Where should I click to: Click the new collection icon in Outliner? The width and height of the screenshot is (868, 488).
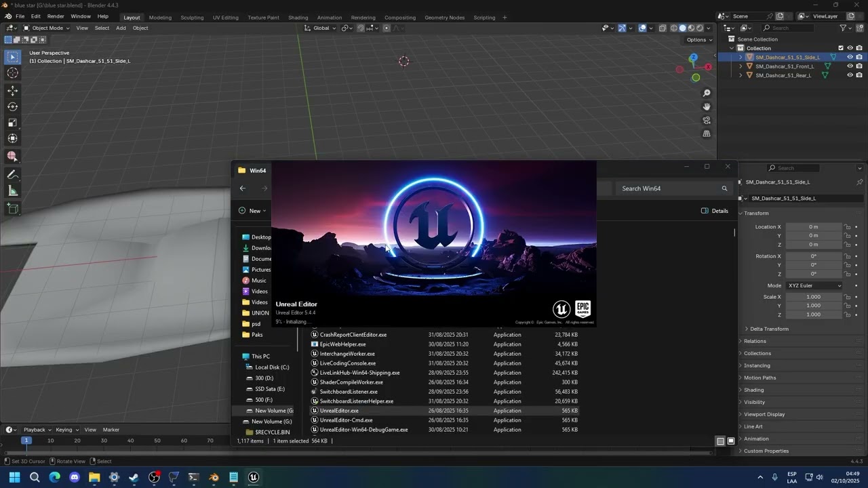pos(859,28)
